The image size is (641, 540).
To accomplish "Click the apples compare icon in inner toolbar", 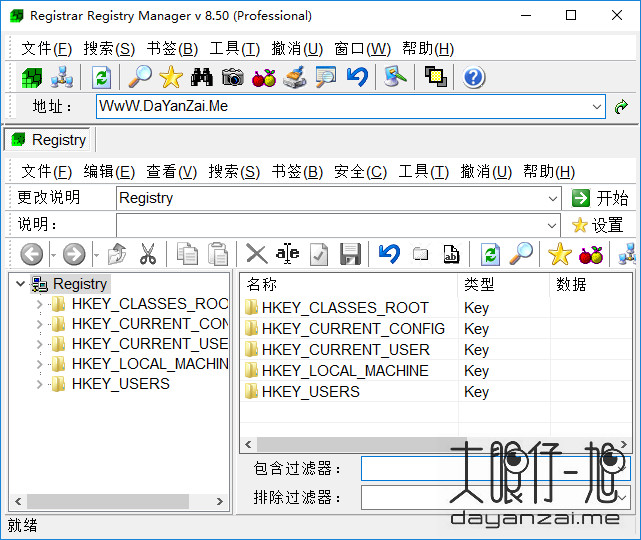I will [x=591, y=254].
